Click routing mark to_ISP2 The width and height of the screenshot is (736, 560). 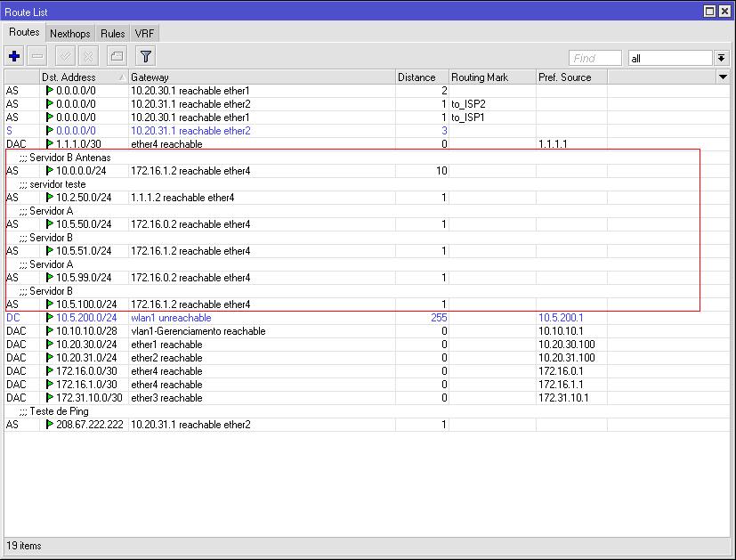point(468,104)
